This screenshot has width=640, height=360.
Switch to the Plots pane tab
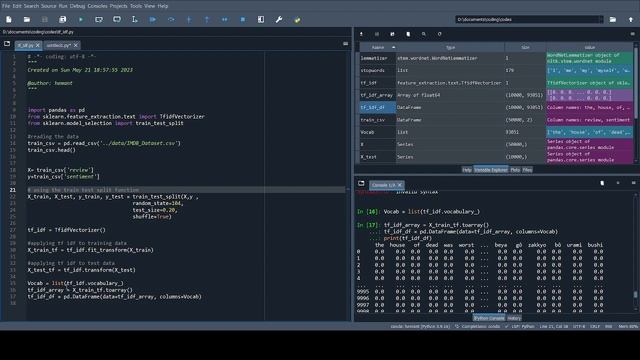(x=515, y=170)
